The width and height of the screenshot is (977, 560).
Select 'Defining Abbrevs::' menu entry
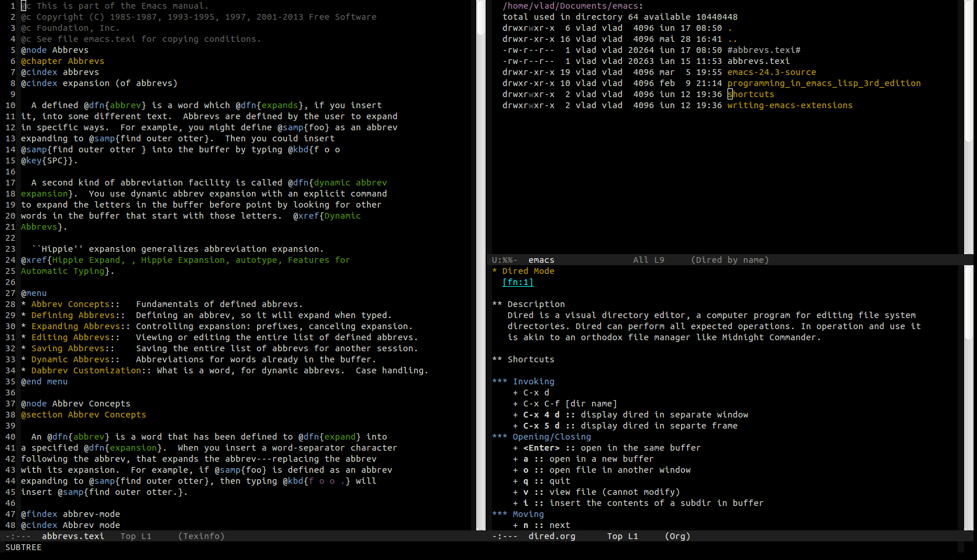click(79, 315)
